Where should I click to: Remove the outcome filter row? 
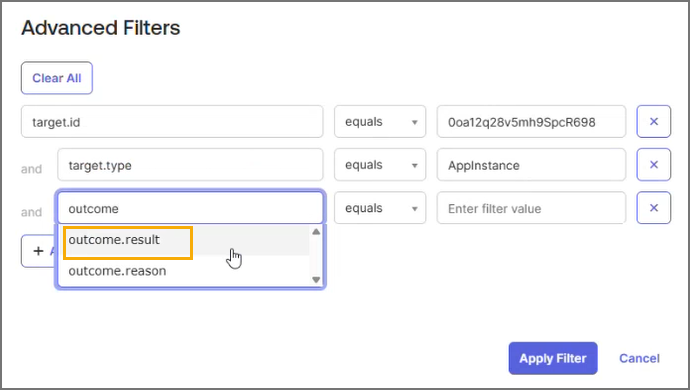(x=653, y=208)
